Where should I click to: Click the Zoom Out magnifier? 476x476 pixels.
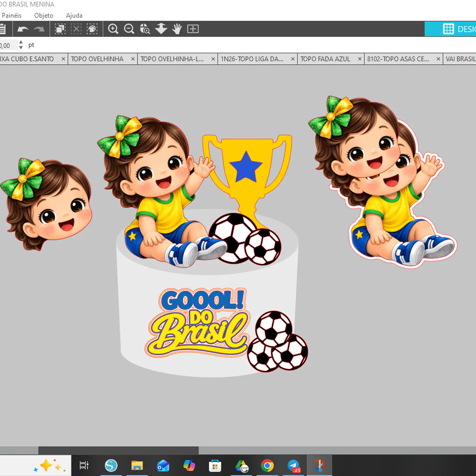(x=129, y=29)
